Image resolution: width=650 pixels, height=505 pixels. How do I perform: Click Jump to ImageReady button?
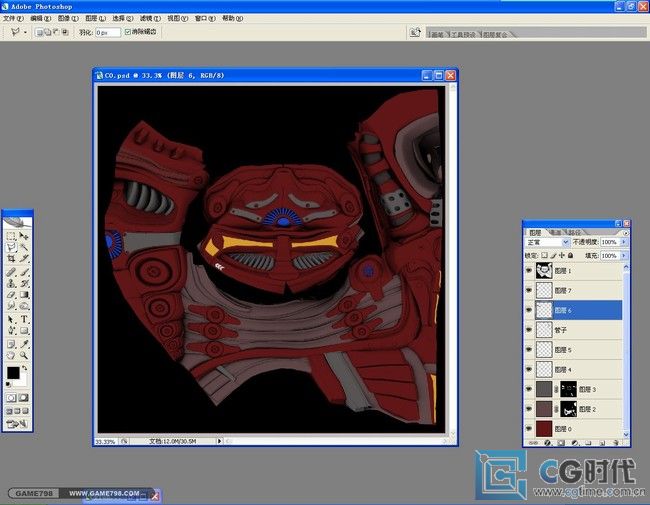click(x=17, y=424)
